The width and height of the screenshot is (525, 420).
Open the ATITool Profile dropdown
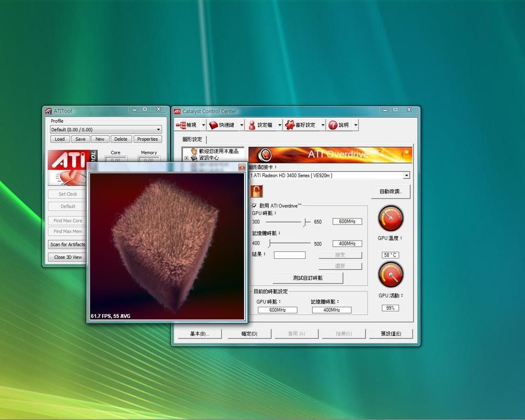(158, 130)
